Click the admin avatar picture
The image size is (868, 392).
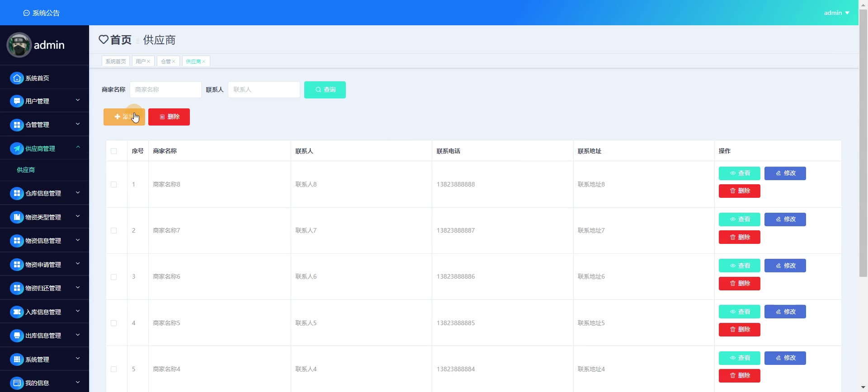coord(19,45)
